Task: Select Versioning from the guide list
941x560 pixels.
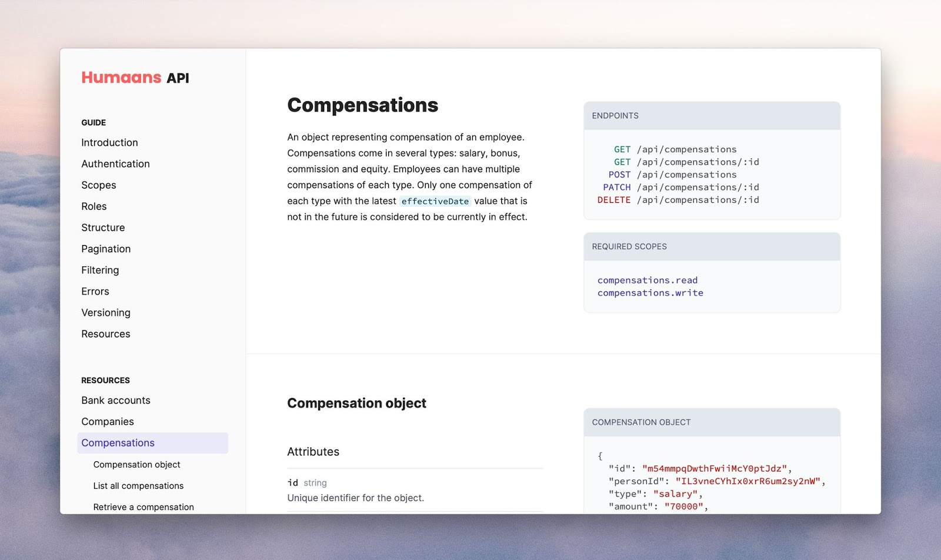Action: pos(106,312)
